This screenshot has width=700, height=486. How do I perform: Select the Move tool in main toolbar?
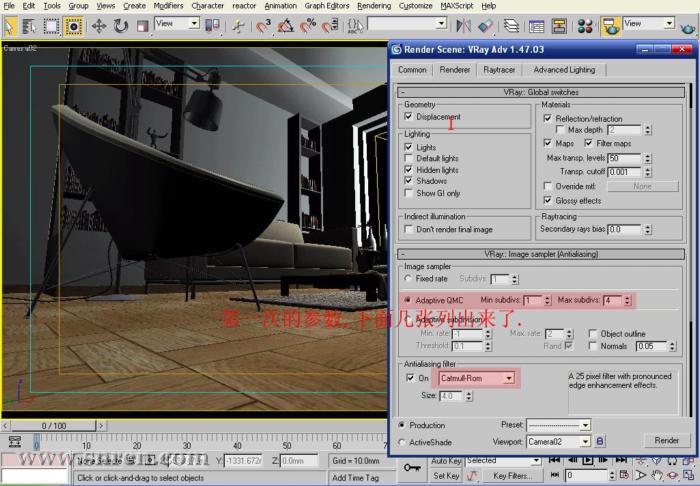point(101,23)
